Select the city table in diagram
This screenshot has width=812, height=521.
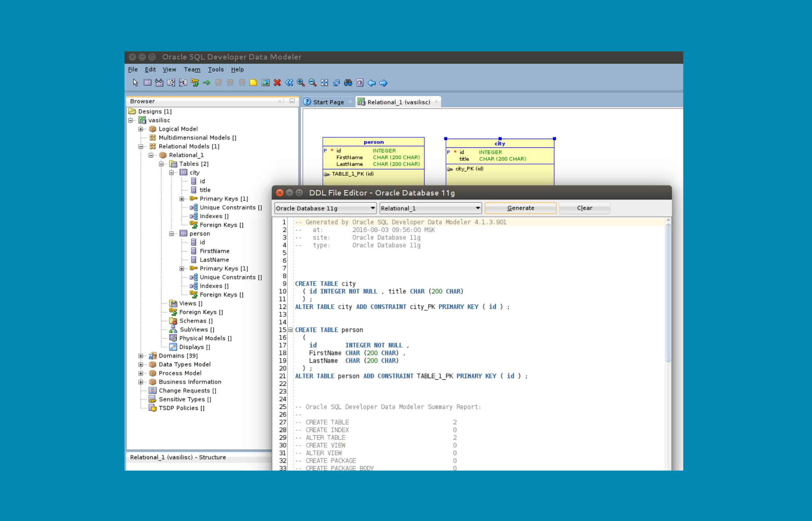tap(500, 162)
